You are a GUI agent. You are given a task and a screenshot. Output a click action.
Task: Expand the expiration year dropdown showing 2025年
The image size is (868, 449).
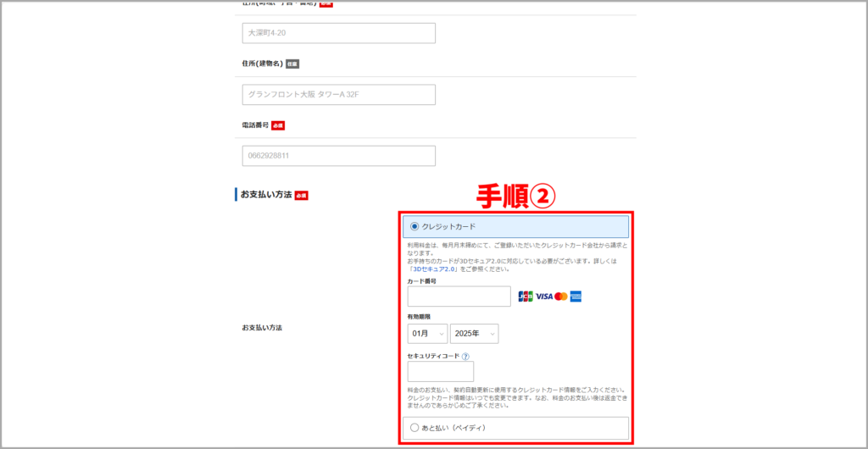(x=475, y=334)
